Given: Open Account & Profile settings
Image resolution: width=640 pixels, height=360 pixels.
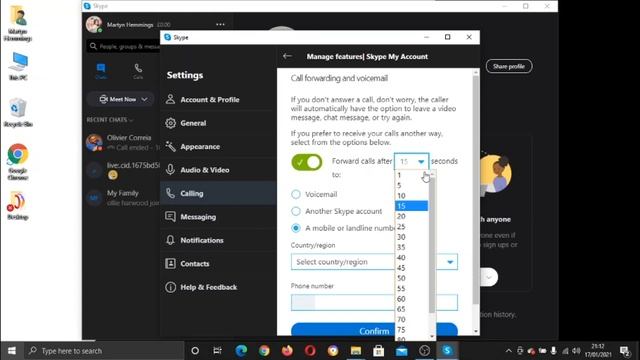Looking at the screenshot, I should [x=218, y=100].
